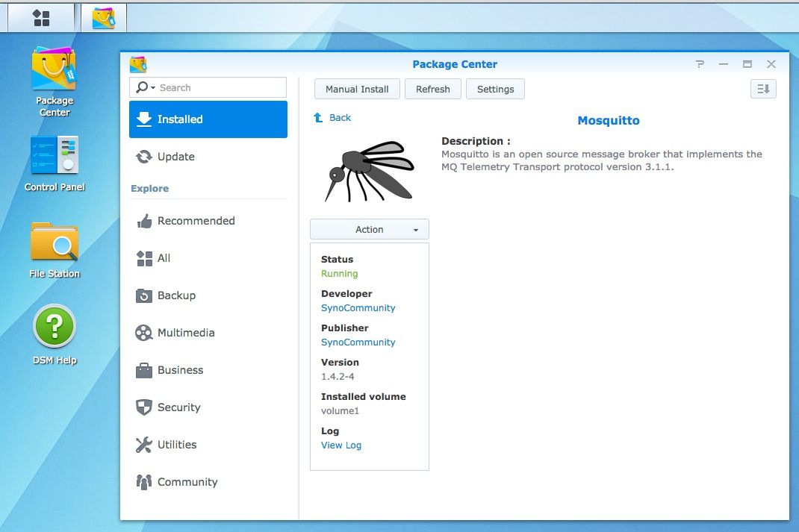Viewport: 799px width, 532px height.
Task: Maximize the Package Center window
Action: tap(747, 64)
